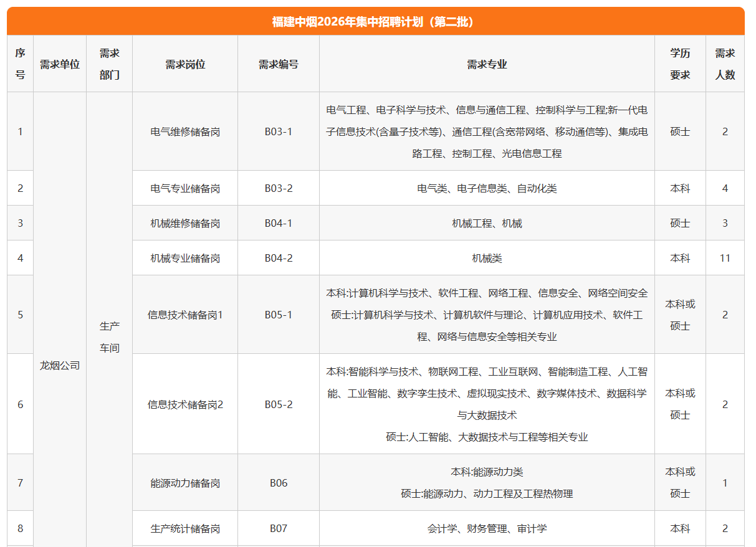Select the 机械维修储备岗 position cell
The image size is (756, 547).
coord(185,223)
